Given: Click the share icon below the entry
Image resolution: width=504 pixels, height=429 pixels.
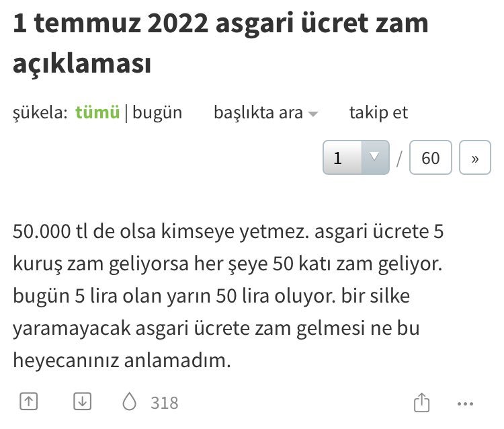Looking at the screenshot, I should tap(421, 403).
